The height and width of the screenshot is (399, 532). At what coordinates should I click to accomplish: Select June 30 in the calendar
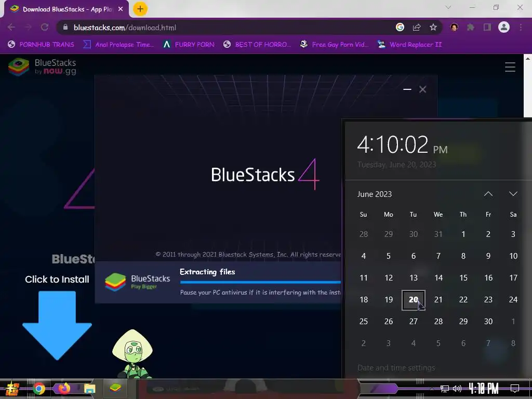click(488, 321)
